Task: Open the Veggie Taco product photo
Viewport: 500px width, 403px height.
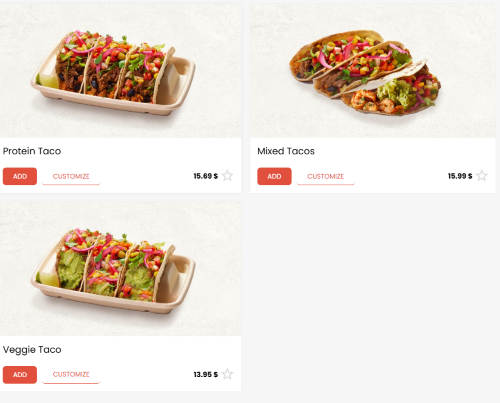Action: coord(120,269)
